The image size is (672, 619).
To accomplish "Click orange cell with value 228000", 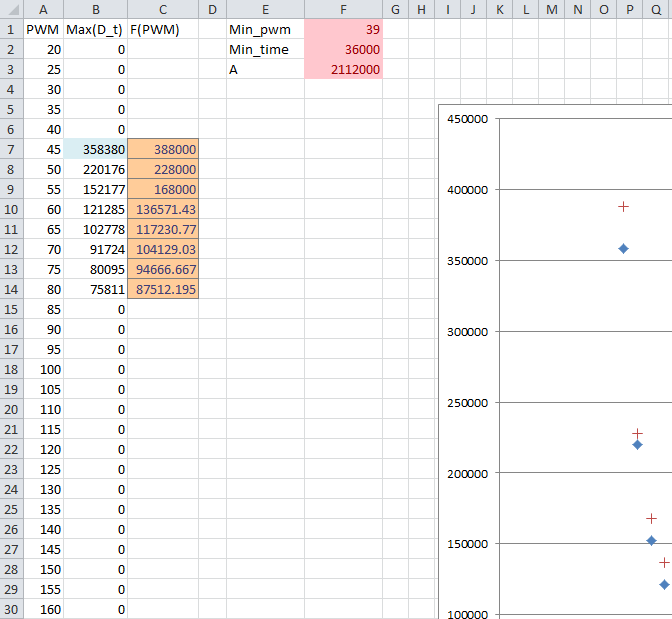I will pyautogui.click(x=163, y=169).
